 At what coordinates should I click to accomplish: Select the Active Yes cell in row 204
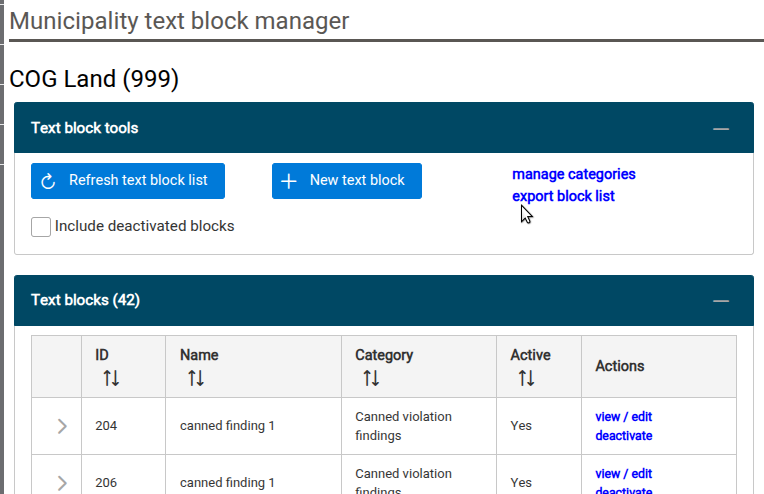click(539, 426)
